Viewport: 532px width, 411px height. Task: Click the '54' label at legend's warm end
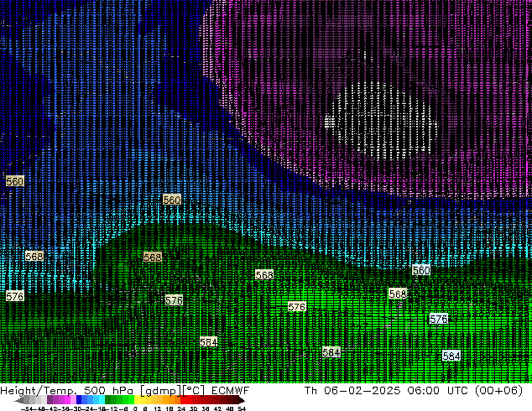(242, 408)
